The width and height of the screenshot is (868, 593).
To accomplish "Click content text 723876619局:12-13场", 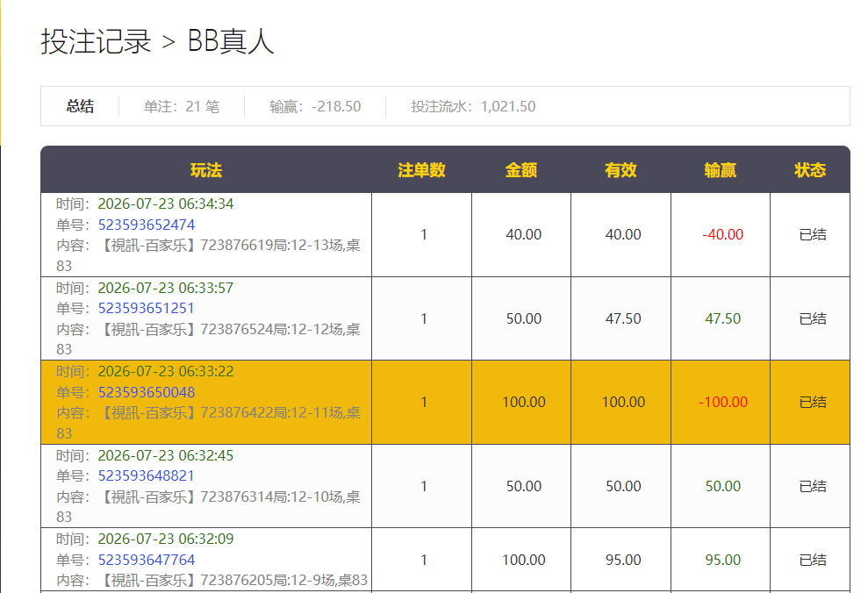I will [272, 245].
